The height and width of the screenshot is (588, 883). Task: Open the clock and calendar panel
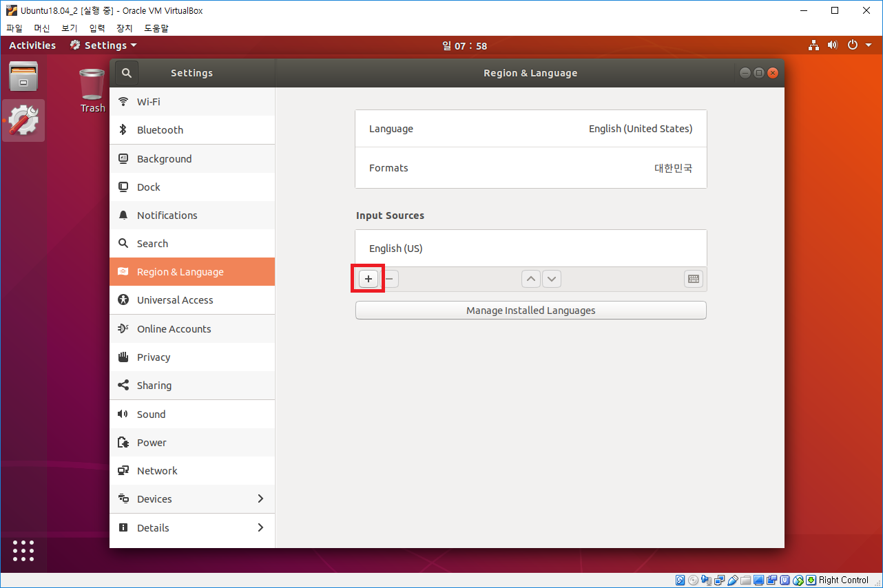pos(464,46)
